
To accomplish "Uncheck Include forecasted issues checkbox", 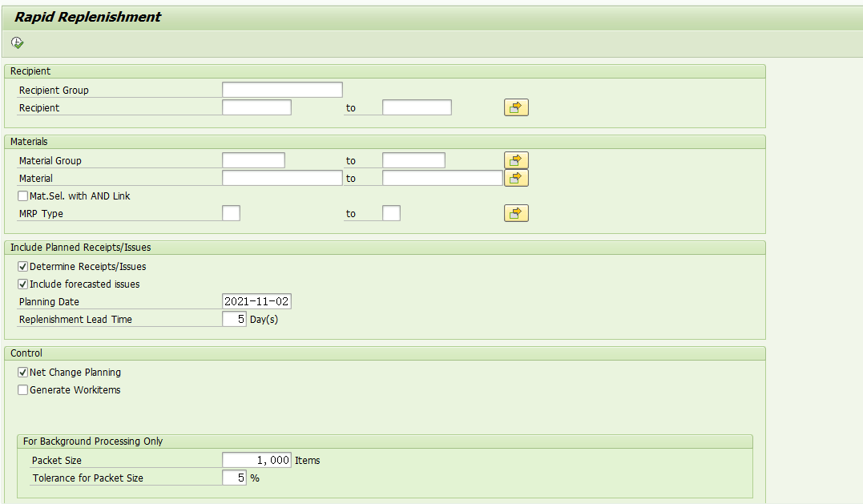I will [23, 284].
